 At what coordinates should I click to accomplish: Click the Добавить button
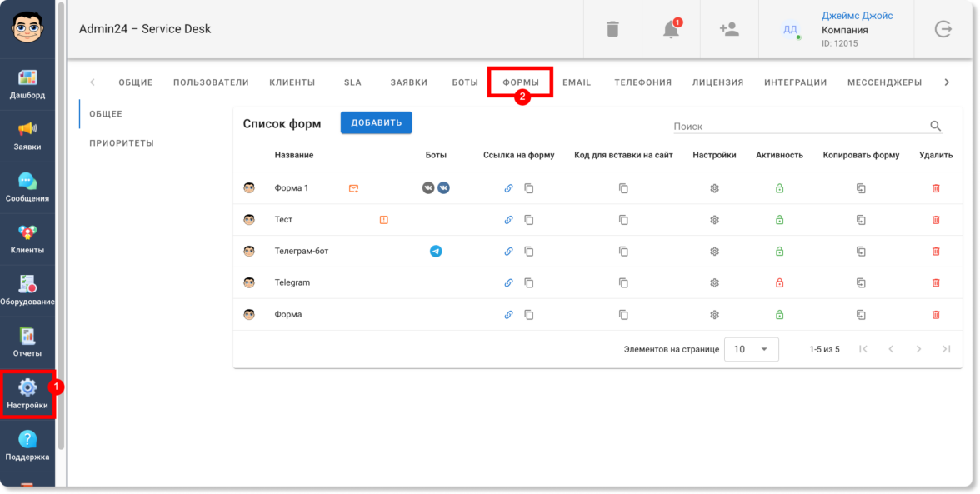(x=376, y=122)
